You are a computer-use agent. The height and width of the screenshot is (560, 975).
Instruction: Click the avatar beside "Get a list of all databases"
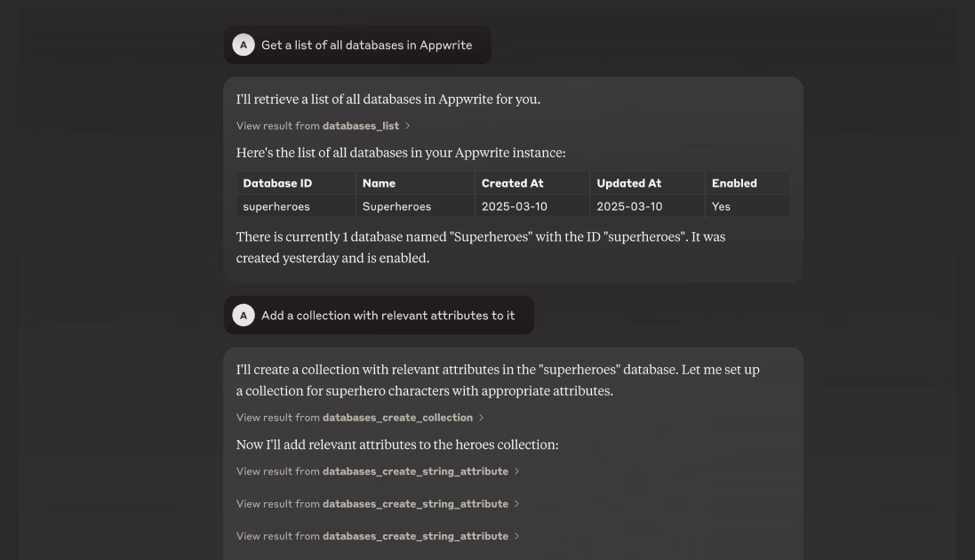tap(244, 44)
